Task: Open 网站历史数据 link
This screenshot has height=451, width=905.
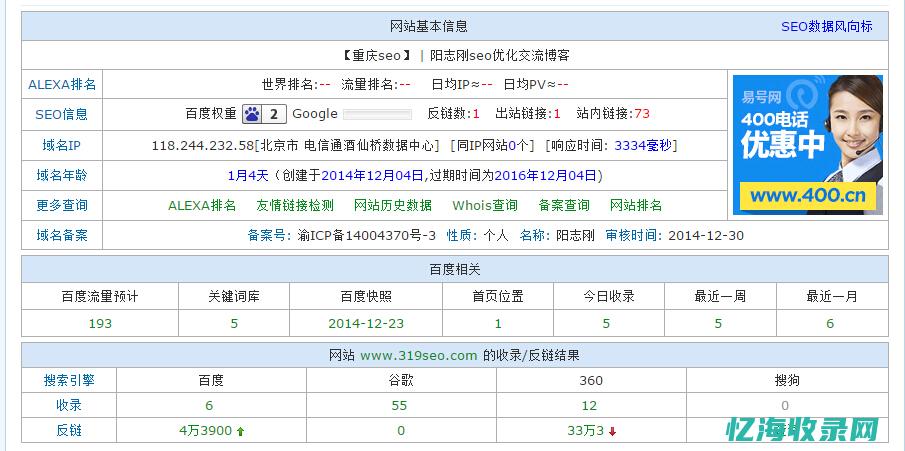Action: 392,206
